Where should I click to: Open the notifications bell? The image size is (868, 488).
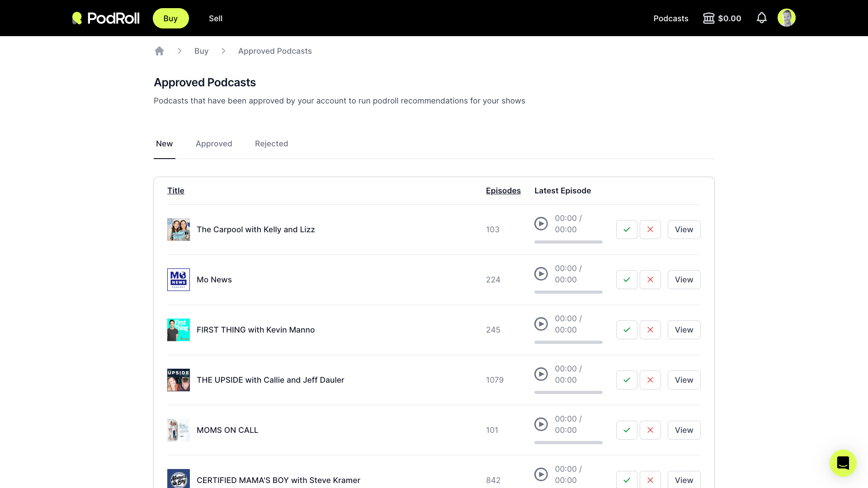coord(762,18)
